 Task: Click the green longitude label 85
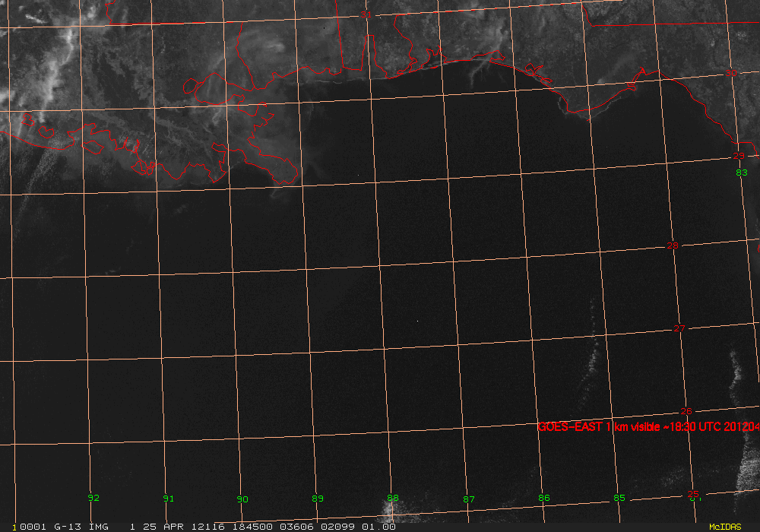click(x=619, y=498)
